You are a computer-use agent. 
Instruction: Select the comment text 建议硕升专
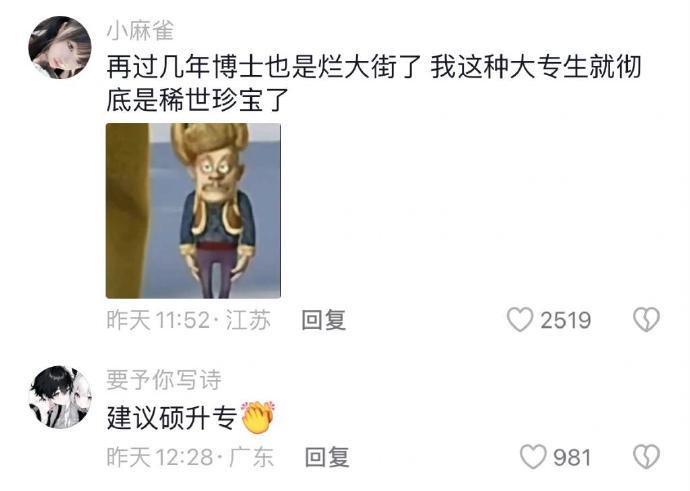(172, 418)
